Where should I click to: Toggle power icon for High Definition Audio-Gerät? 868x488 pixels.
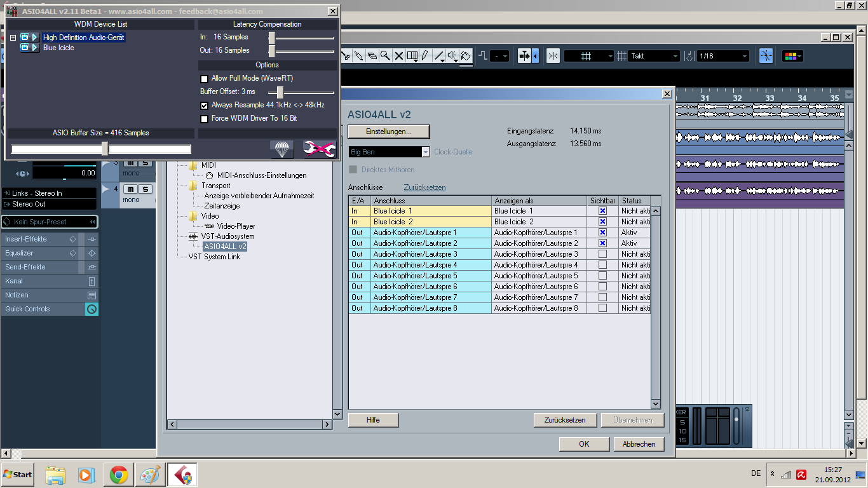tap(25, 37)
